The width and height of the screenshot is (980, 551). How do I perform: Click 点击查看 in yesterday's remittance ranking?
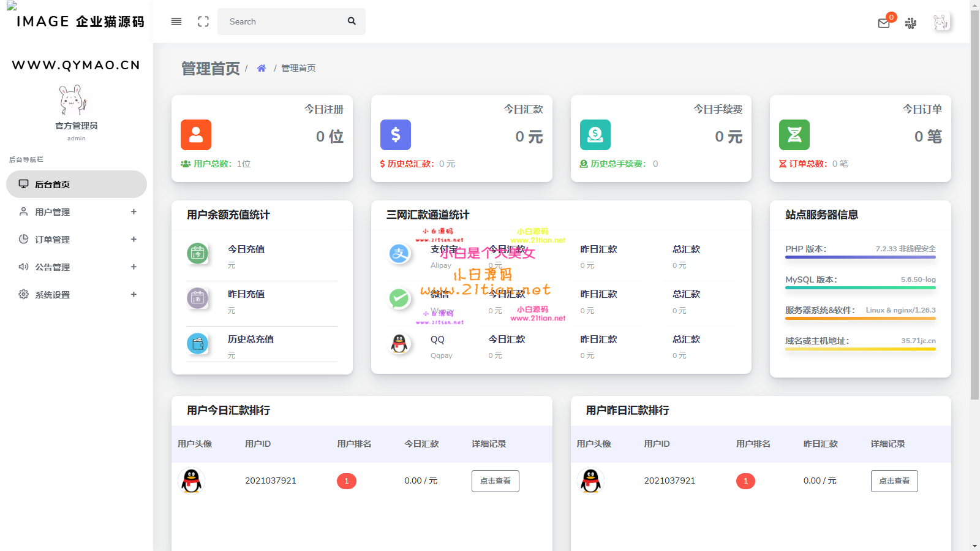pos(894,481)
